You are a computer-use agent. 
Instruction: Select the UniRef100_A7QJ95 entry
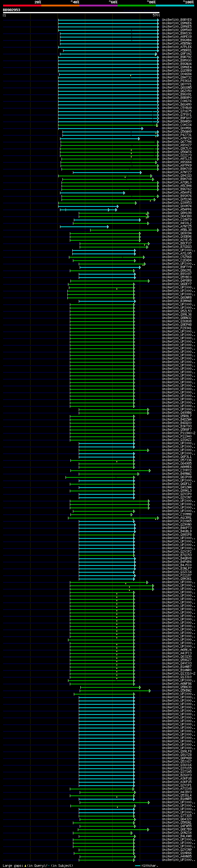176,253
